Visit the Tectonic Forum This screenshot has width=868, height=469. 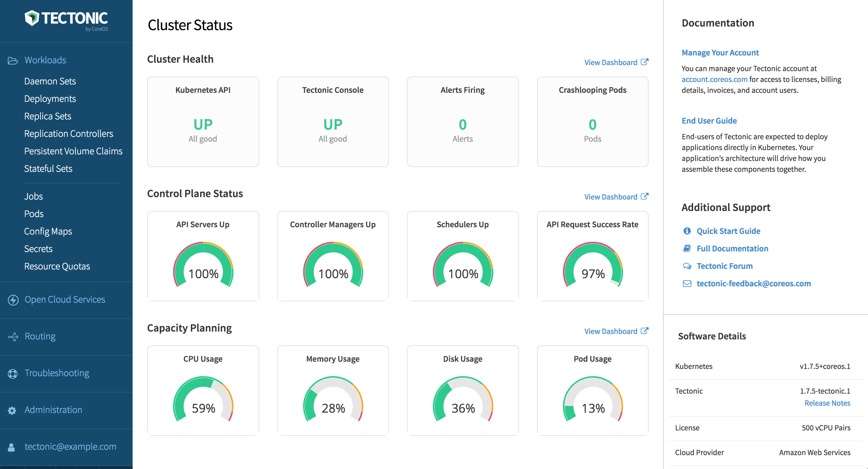pos(725,266)
